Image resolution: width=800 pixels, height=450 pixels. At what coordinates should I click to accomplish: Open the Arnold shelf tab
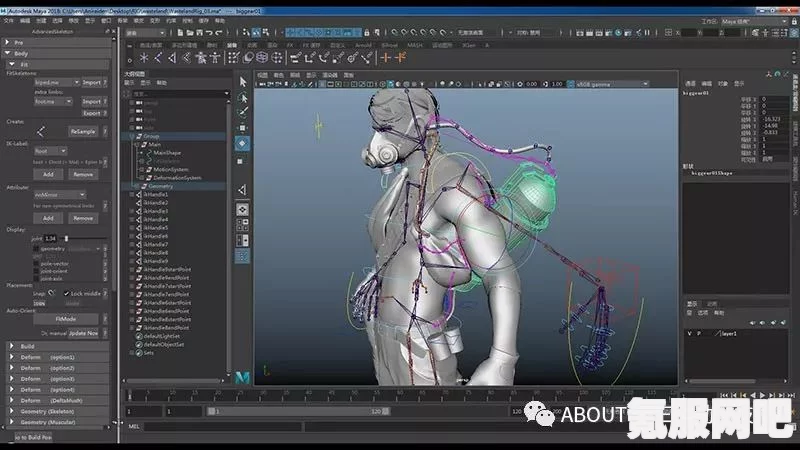coord(363,45)
